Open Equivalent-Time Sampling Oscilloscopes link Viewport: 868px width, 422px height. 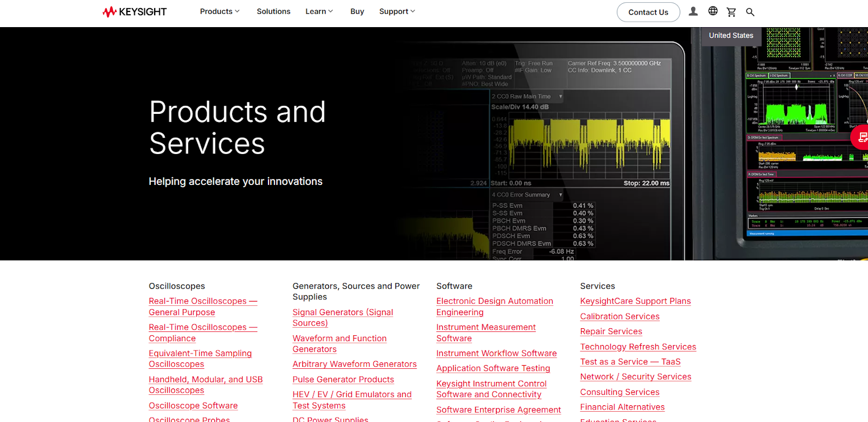[200, 359]
